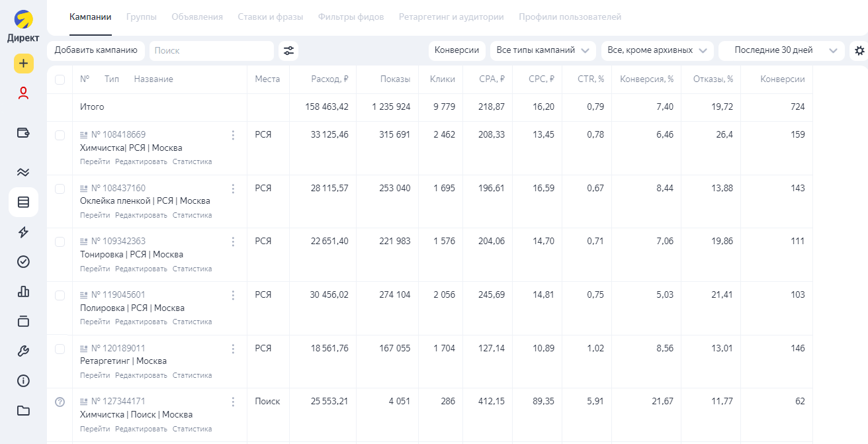868x444 pixels.
Task: Switch to the Группы tab
Action: [141, 17]
